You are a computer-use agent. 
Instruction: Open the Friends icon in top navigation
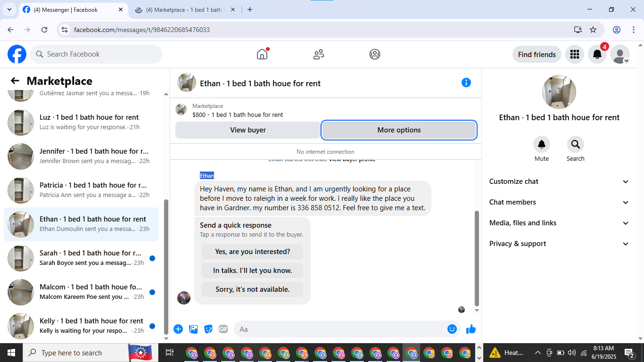point(319,54)
